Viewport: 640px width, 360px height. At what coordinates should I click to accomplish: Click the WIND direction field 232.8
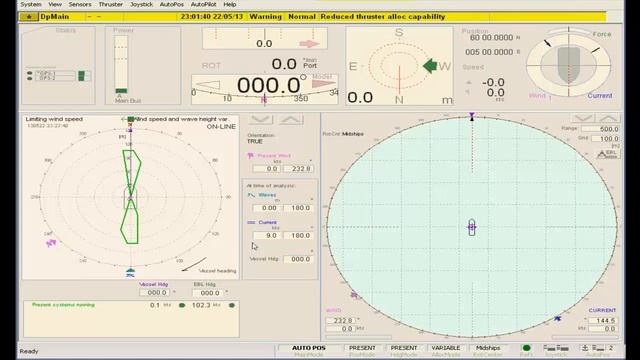point(341,320)
